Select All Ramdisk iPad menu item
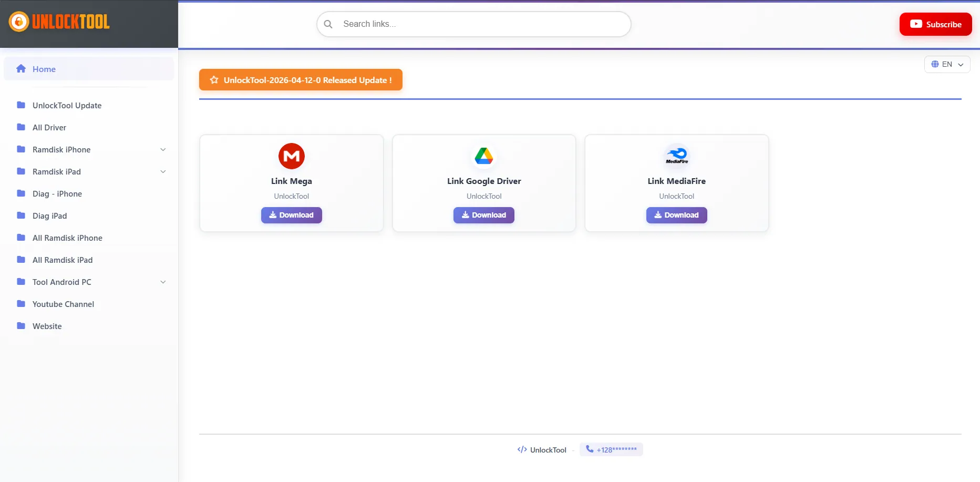 tap(89, 260)
